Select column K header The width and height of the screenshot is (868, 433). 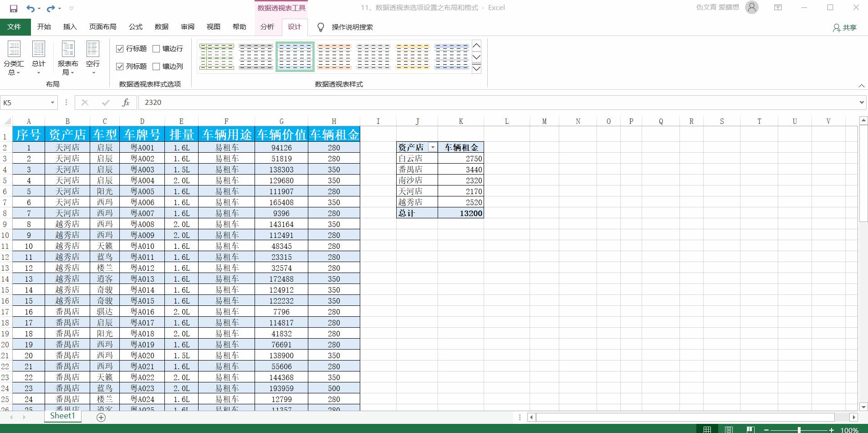coord(461,121)
